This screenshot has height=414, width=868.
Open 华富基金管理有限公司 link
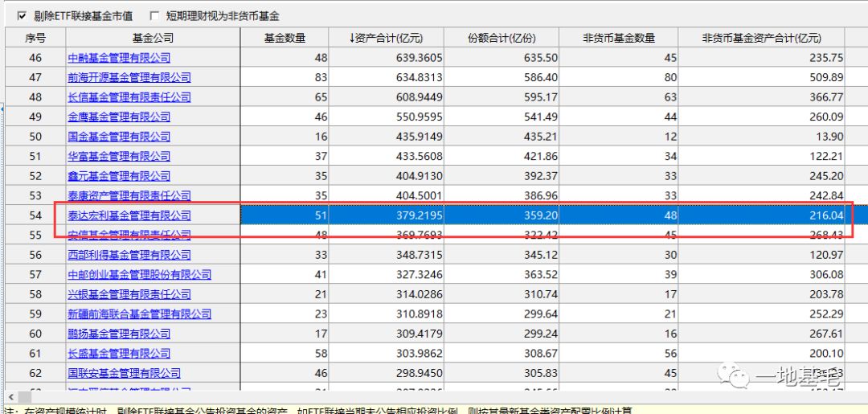(x=119, y=156)
